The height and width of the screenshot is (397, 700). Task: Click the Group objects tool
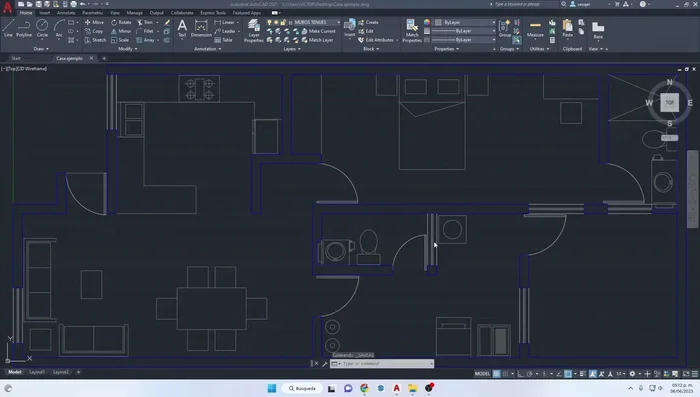click(x=504, y=28)
